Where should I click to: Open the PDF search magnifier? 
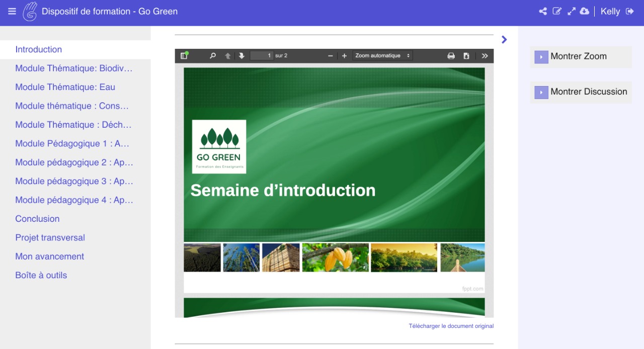[213, 56]
